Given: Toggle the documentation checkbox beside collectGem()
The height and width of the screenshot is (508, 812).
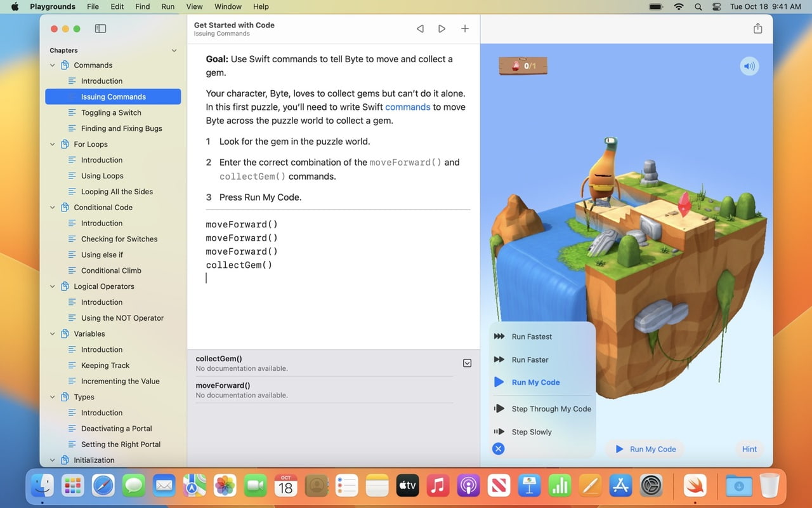Looking at the screenshot, I should (467, 363).
